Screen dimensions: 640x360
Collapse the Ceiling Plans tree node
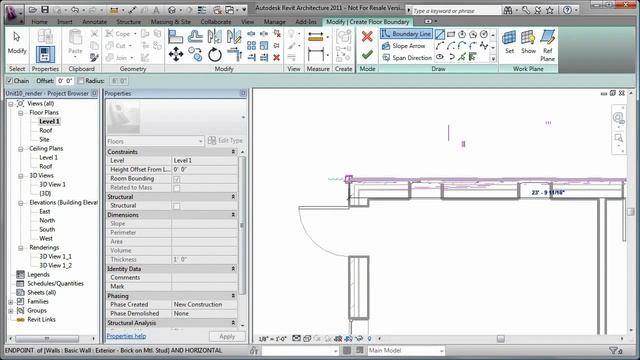(x=21, y=149)
